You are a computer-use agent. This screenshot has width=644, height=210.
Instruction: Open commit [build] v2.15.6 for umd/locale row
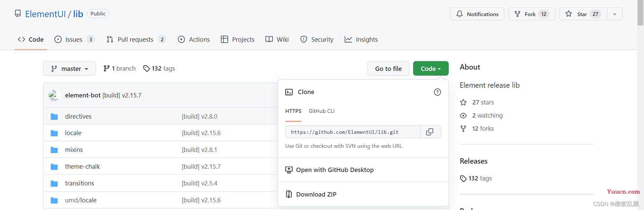pos(201,200)
